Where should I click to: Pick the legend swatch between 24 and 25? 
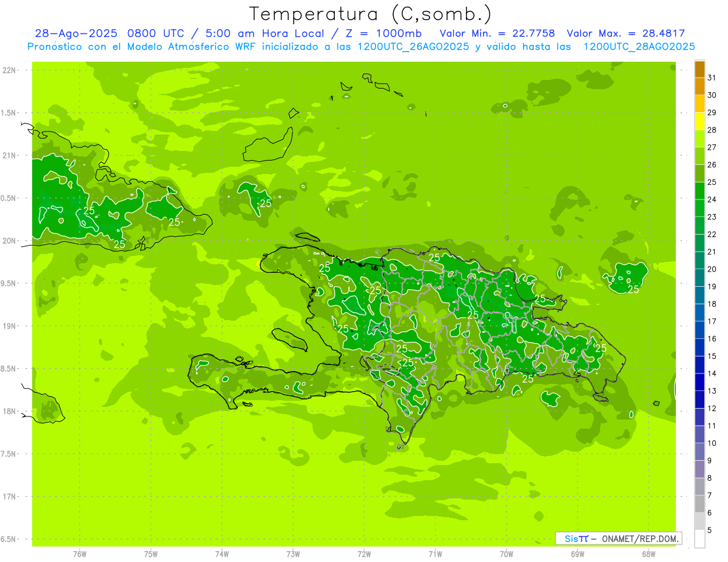[x=699, y=190]
